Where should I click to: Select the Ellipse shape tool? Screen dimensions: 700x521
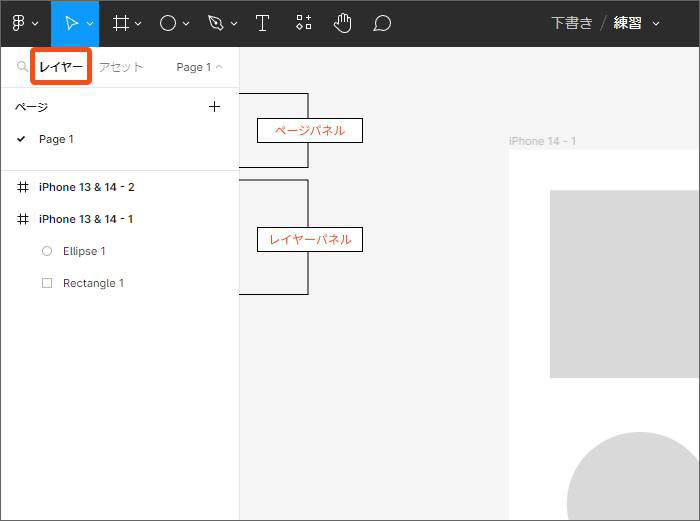(168, 23)
